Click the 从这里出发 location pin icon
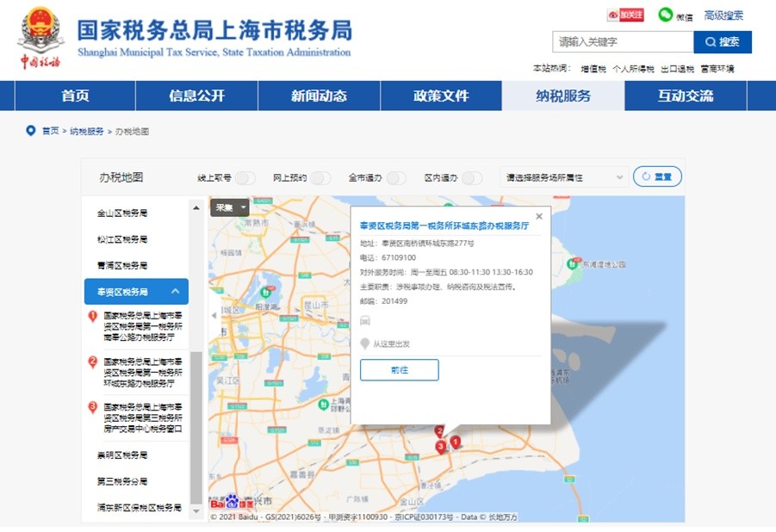 coord(365,343)
